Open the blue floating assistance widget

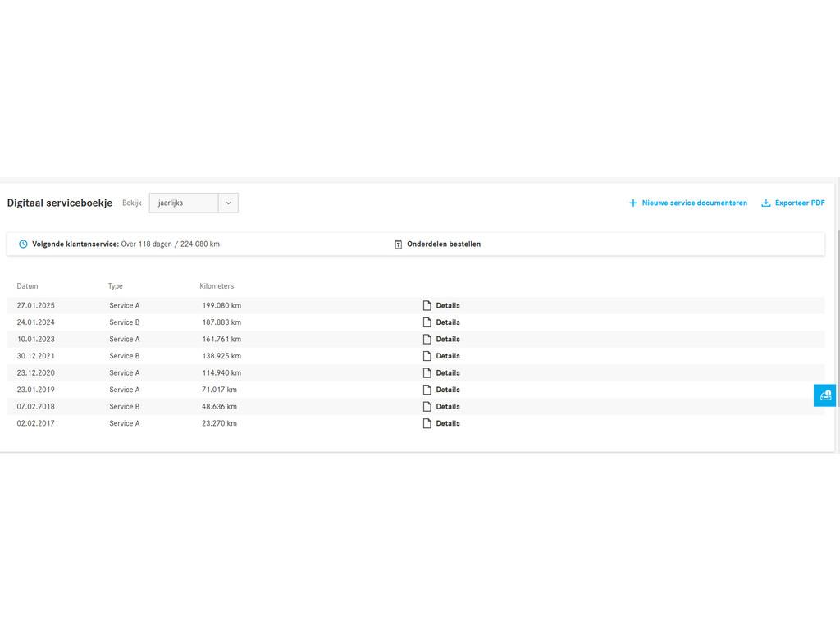[824, 395]
